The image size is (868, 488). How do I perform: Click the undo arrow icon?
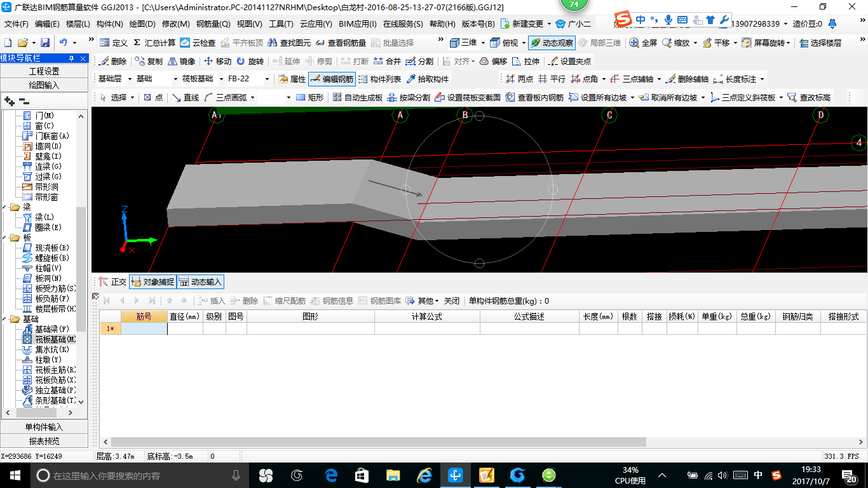point(64,43)
